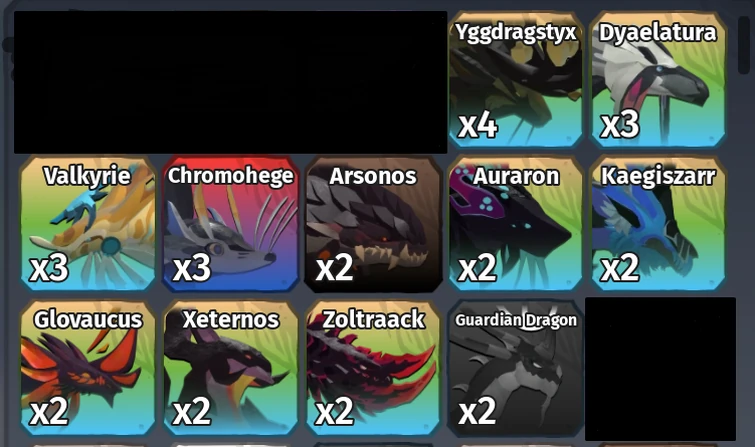Click the Zoltraack x2 quantity label
This screenshot has height=447, width=755.
[x=334, y=412]
